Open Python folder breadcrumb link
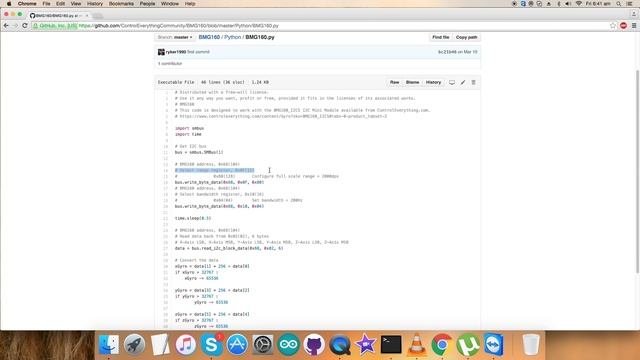640x360 pixels. tap(233, 37)
